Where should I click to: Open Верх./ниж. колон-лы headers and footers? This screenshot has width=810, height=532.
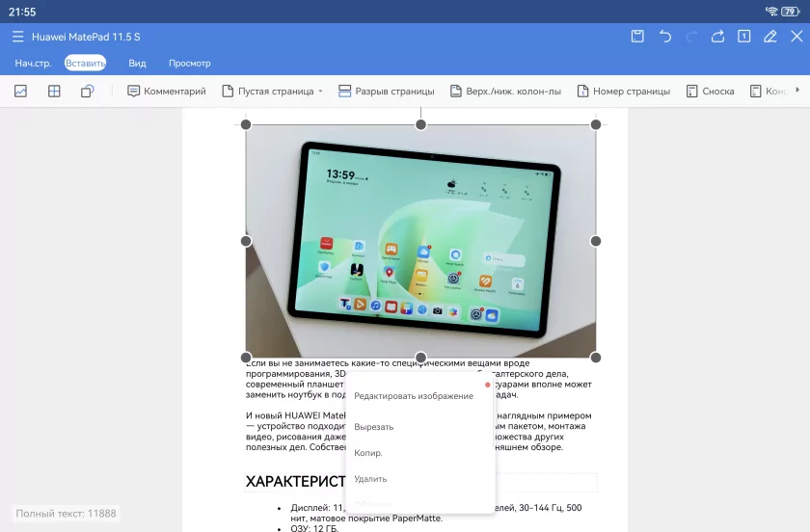click(505, 91)
